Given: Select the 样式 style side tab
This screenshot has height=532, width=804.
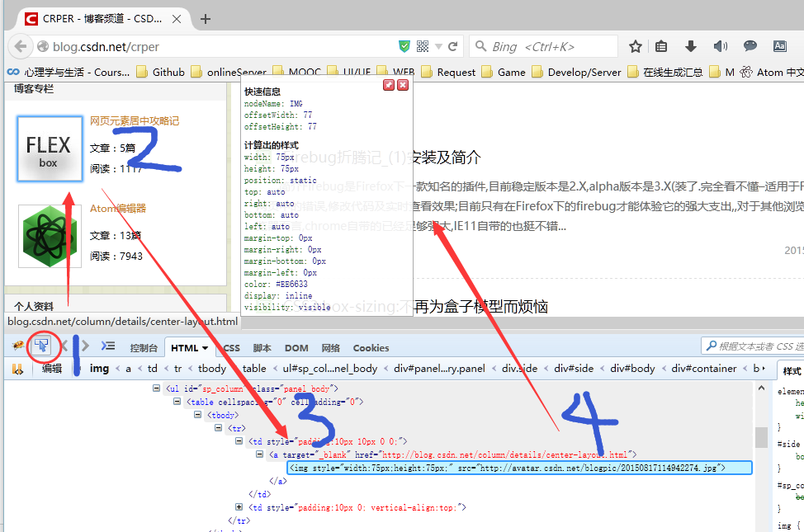Looking at the screenshot, I should click(x=791, y=370).
